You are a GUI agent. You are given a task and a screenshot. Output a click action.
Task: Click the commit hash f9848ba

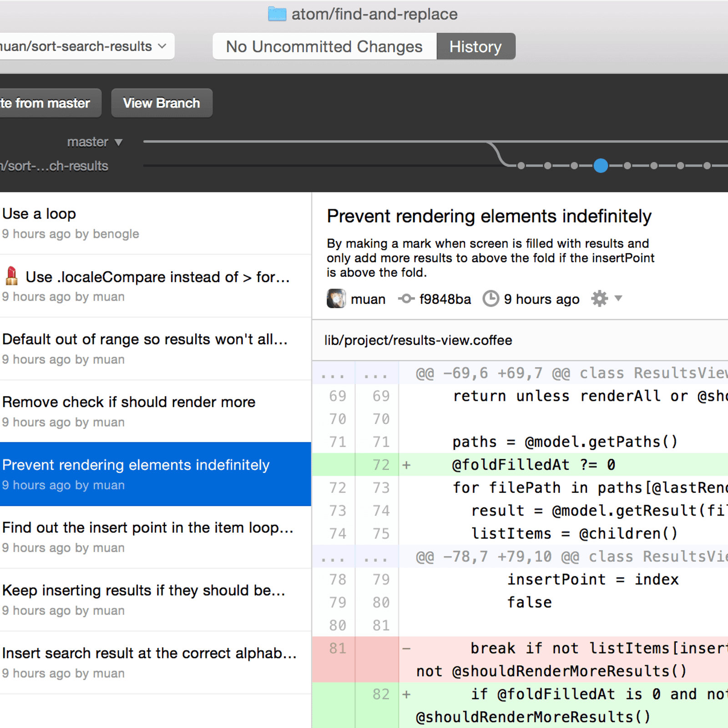[445, 299]
